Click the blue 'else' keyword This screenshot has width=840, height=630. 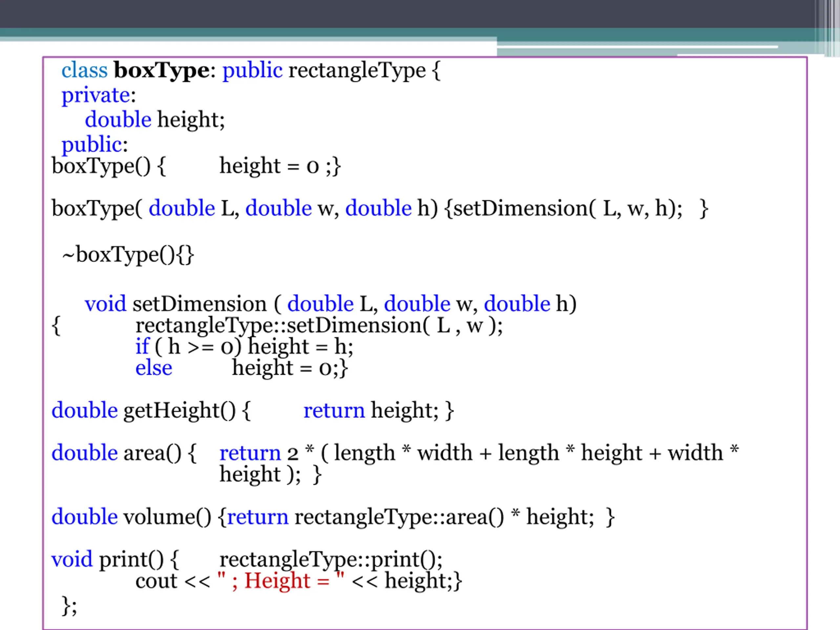pos(154,368)
